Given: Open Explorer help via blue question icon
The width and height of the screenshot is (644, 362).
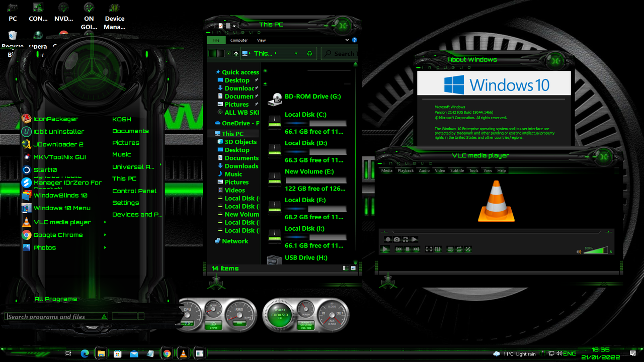Looking at the screenshot, I should (x=354, y=40).
